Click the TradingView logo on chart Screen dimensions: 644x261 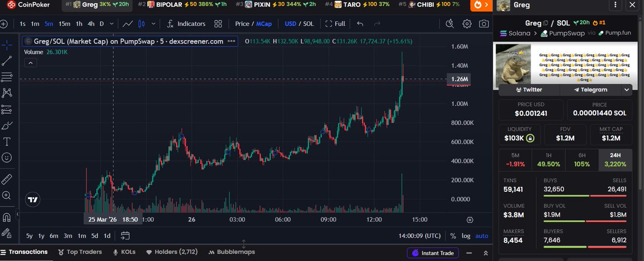coord(33,199)
